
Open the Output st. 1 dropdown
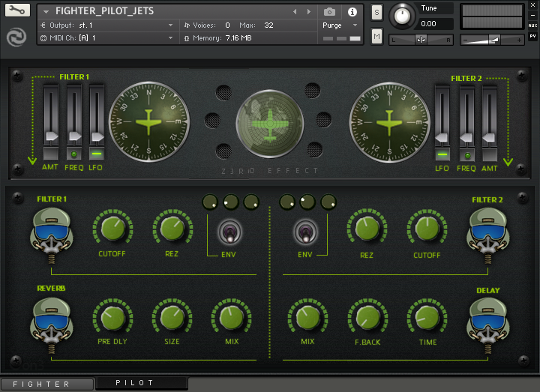[x=170, y=25]
